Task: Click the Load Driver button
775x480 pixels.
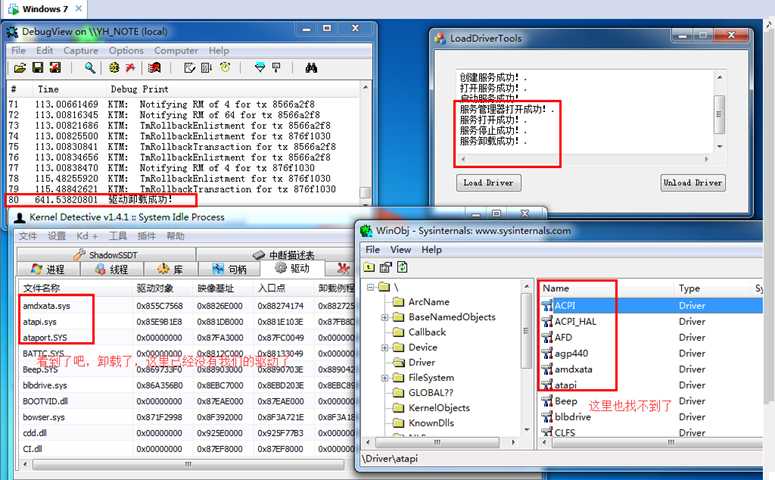Action: point(488,182)
